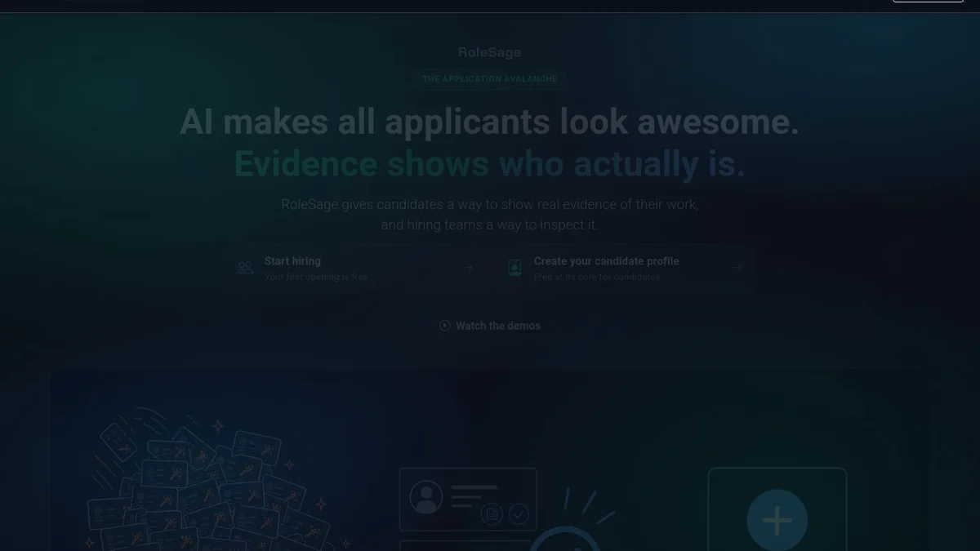Click the play icon beside Watch the demos
980x551 pixels.
point(445,326)
